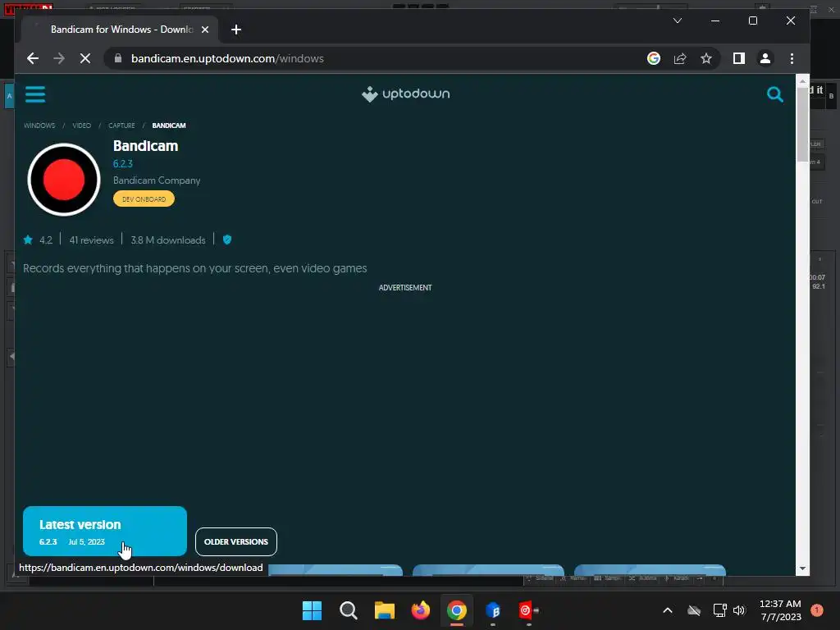Viewport: 840px width, 630px height.
Task: View site information via lock icon
Action: coord(118,58)
